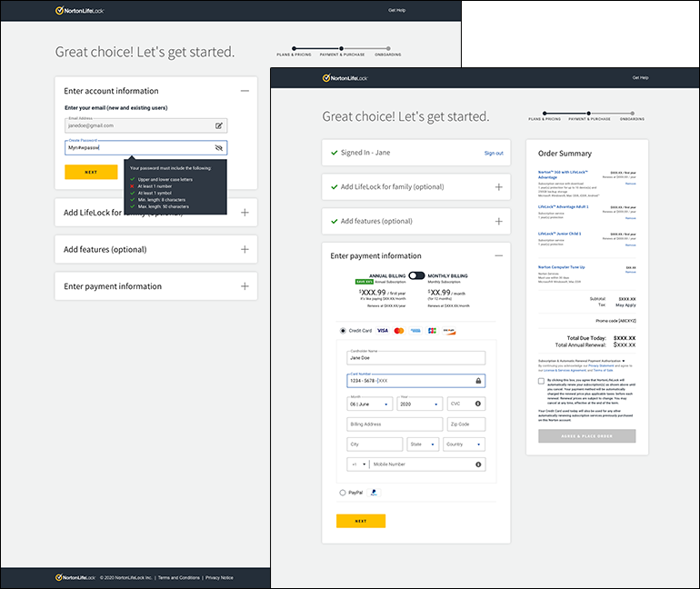700x589 pixels.
Task: Click the green check beside Add LifeLock for family
Action: click(334, 187)
